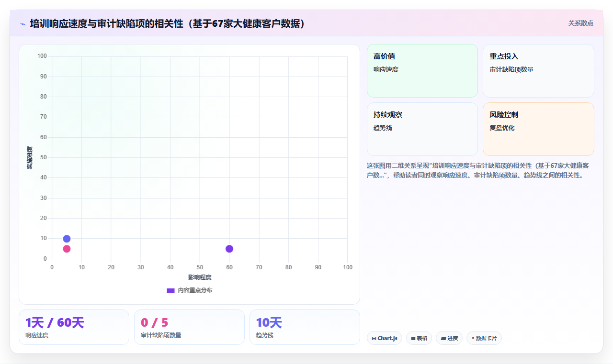The height and width of the screenshot is (364, 613).
Task: Click the Chart.js tag chip
Action: (x=385, y=338)
